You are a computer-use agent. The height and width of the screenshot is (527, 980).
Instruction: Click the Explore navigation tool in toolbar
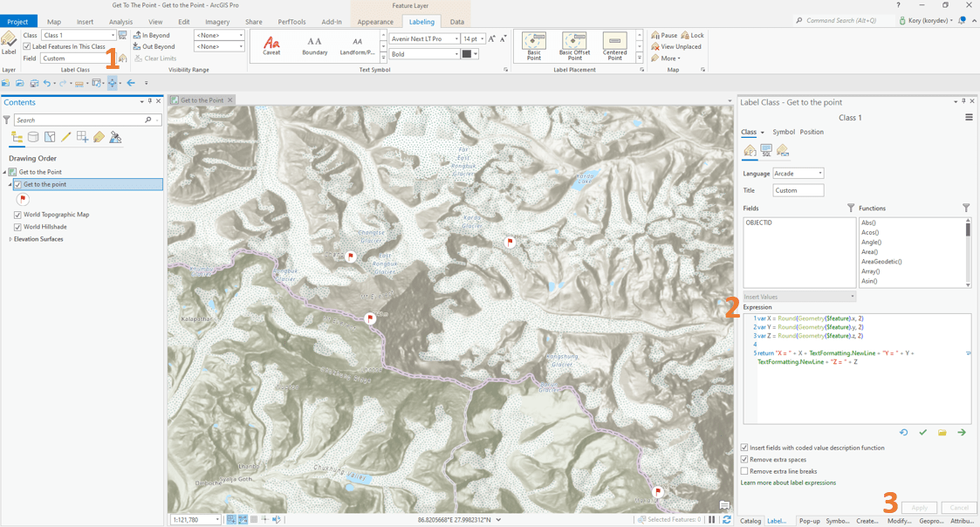[113, 83]
